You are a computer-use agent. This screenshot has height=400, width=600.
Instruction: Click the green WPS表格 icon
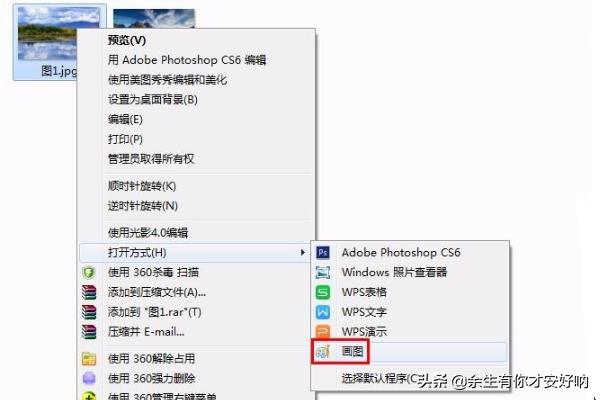click(323, 292)
